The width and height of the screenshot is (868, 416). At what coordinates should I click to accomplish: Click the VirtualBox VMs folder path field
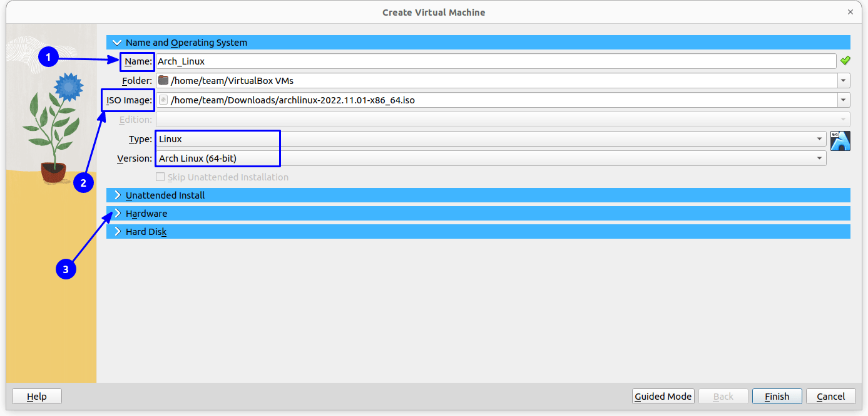438,80
